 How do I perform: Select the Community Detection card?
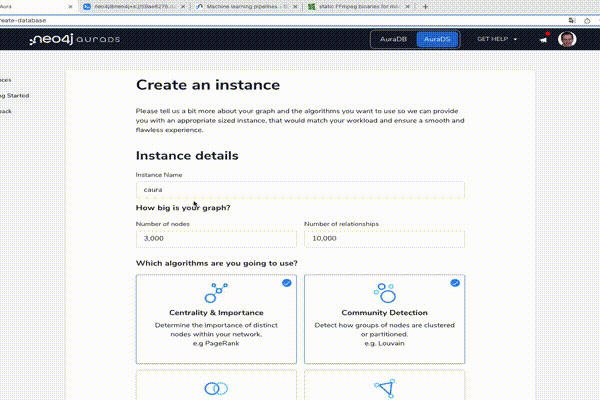pyautogui.click(x=385, y=319)
